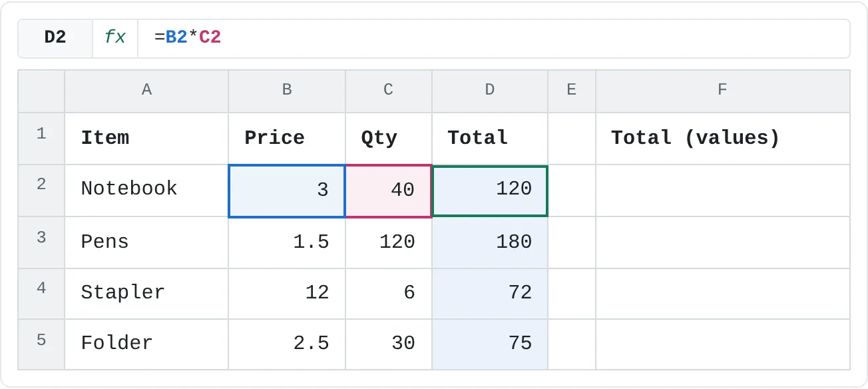Select the "Notebook" cell
Viewport: 868px width, 389px height.
point(146,191)
